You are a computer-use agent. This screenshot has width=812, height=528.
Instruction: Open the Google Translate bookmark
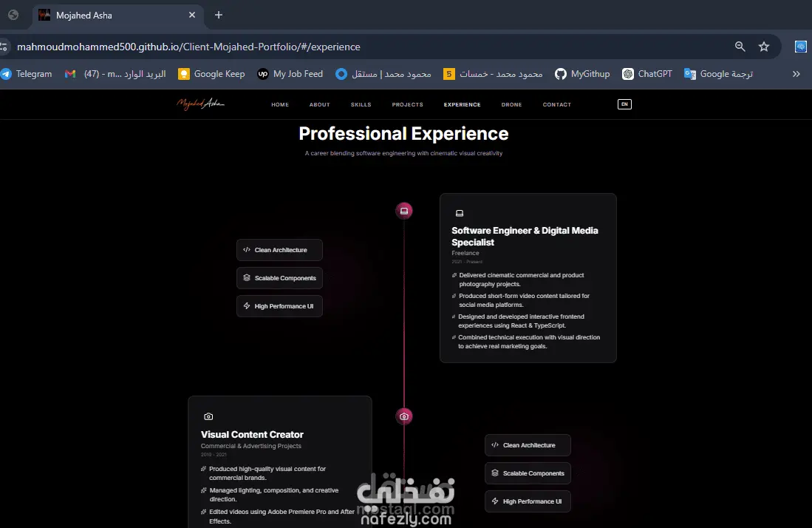tap(718, 74)
